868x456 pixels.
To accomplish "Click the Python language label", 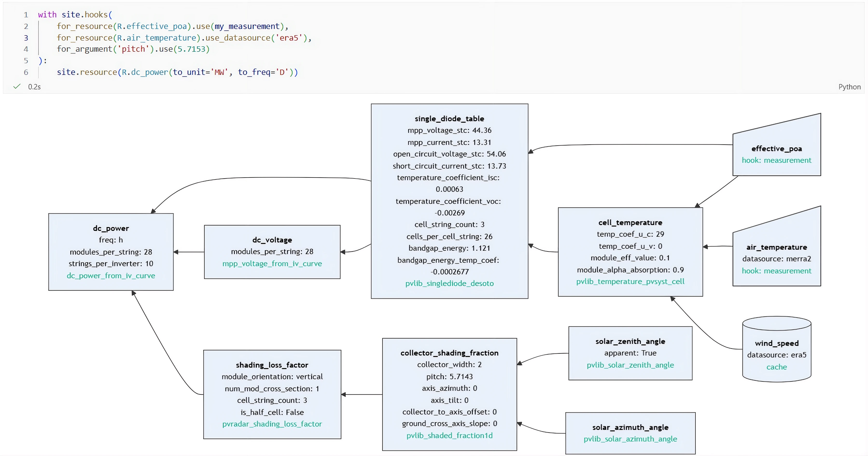I will 849,87.
